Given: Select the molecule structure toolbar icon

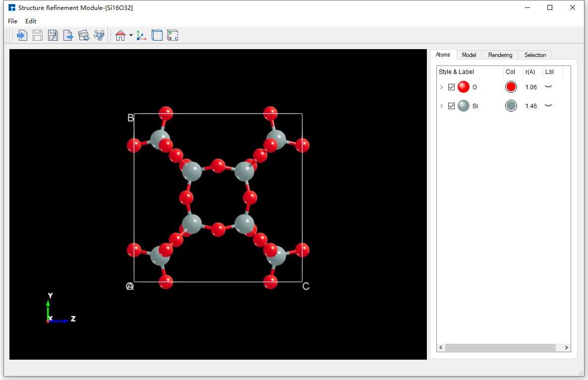Looking at the screenshot, I should coord(99,35).
